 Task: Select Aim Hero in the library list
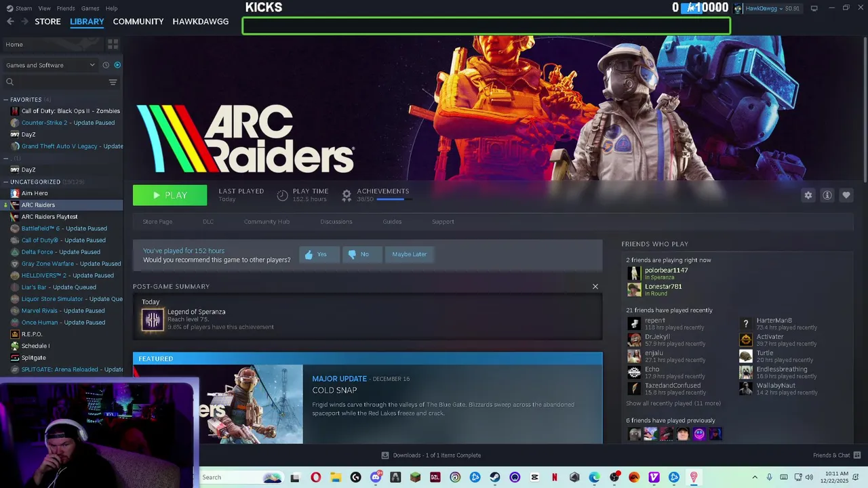tap(35, 193)
